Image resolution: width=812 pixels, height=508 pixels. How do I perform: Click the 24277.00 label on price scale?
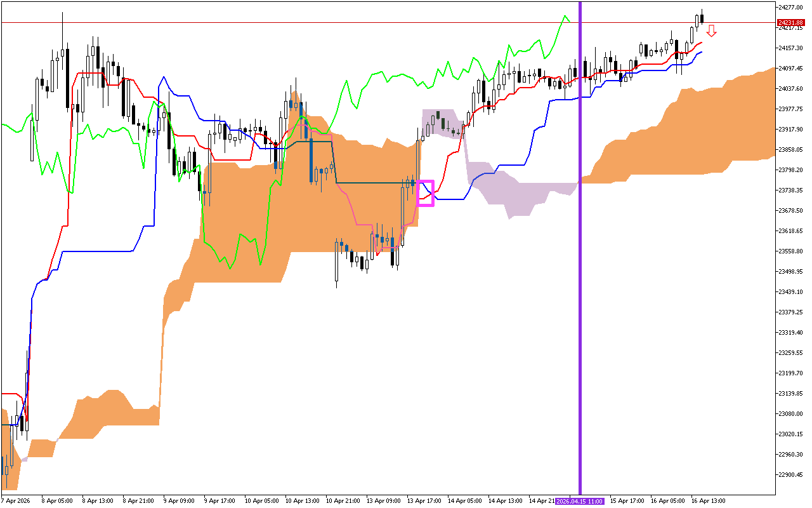[x=789, y=7]
